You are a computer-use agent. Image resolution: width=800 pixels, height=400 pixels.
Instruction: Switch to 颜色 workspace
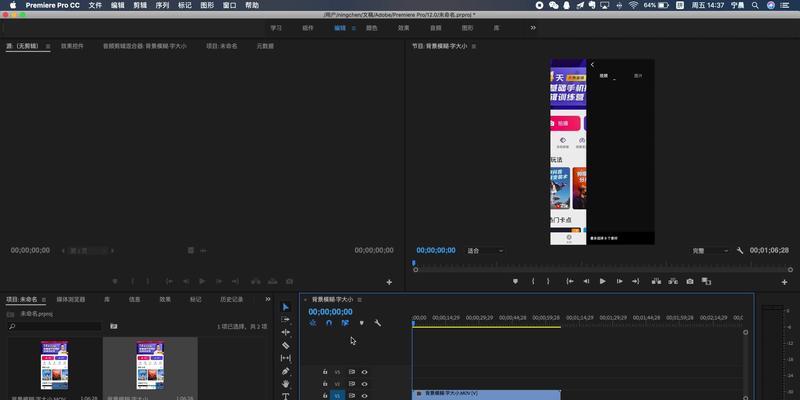click(x=371, y=28)
